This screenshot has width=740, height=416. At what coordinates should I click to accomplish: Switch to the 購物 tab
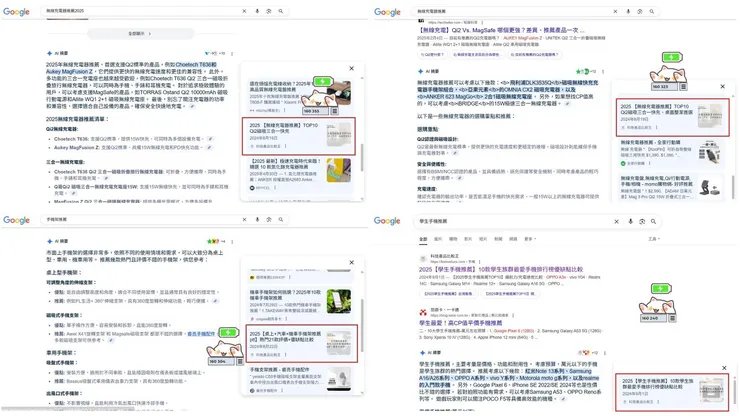[x=453, y=239]
